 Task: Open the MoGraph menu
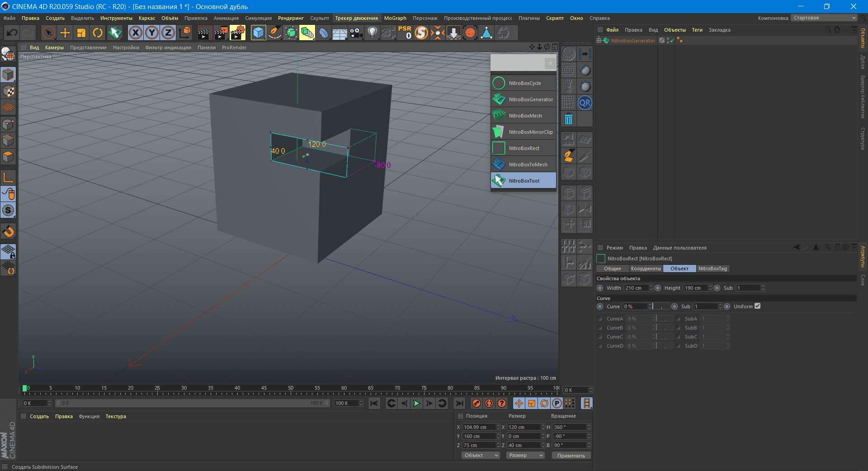tap(395, 18)
